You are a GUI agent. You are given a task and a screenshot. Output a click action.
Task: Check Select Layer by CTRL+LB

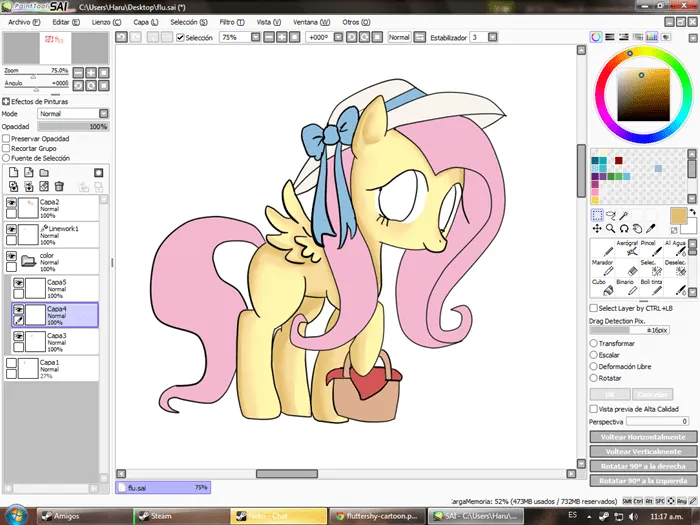point(594,308)
